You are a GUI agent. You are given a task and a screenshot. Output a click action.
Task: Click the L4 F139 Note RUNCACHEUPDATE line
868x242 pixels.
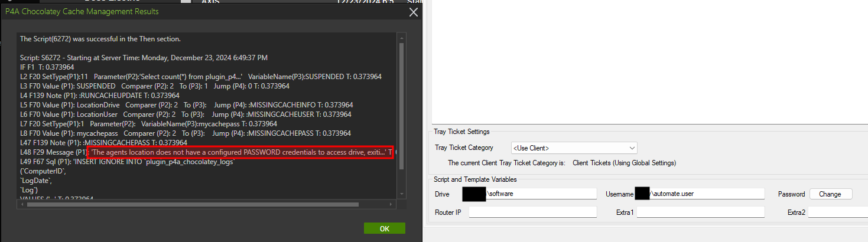pos(100,96)
